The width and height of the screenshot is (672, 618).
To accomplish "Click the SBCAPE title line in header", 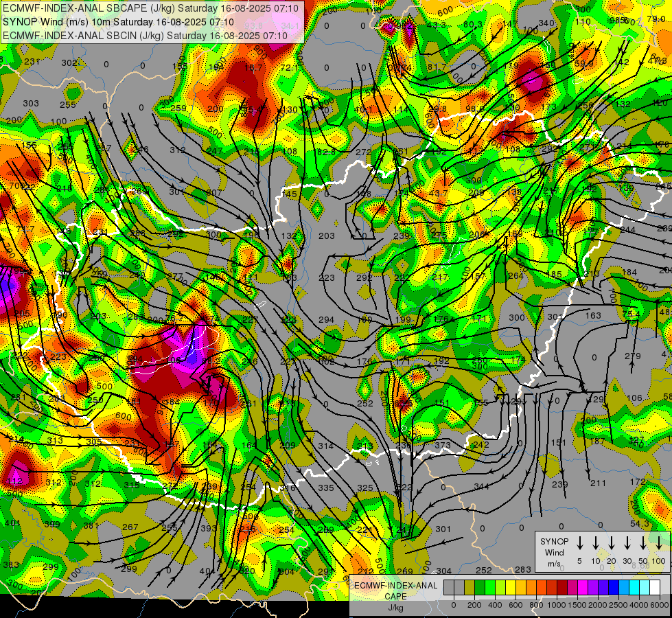I will (x=150, y=8).
